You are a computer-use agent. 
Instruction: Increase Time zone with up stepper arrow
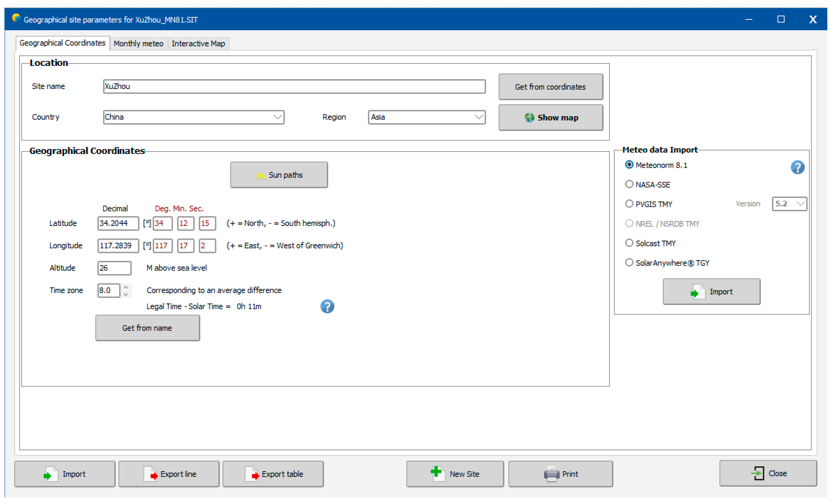(x=126, y=287)
